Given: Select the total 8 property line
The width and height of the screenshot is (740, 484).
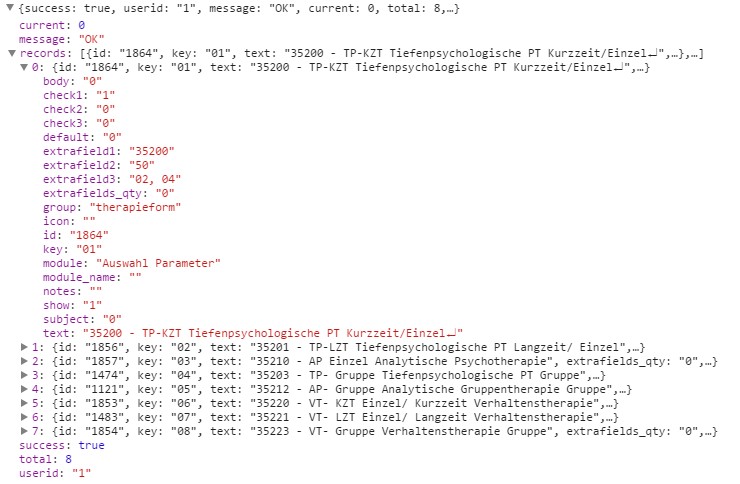Looking at the screenshot, I should [x=45, y=459].
